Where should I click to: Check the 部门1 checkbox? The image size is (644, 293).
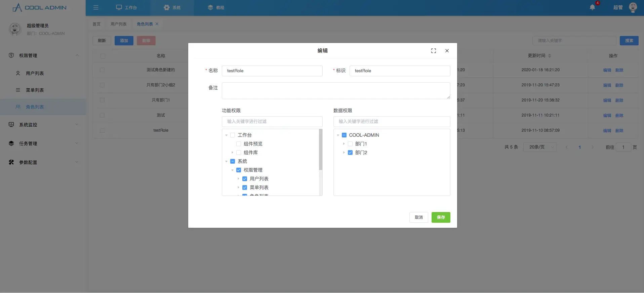[x=350, y=144]
